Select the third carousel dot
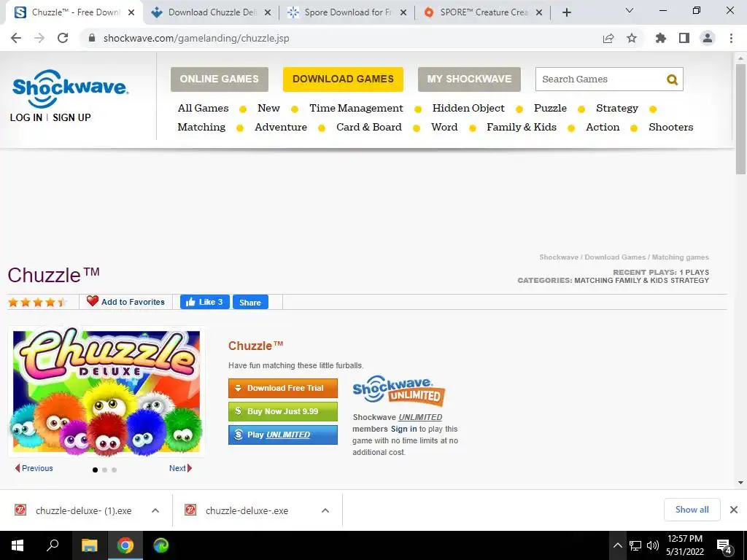This screenshot has width=747, height=560. tap(115, 470)
